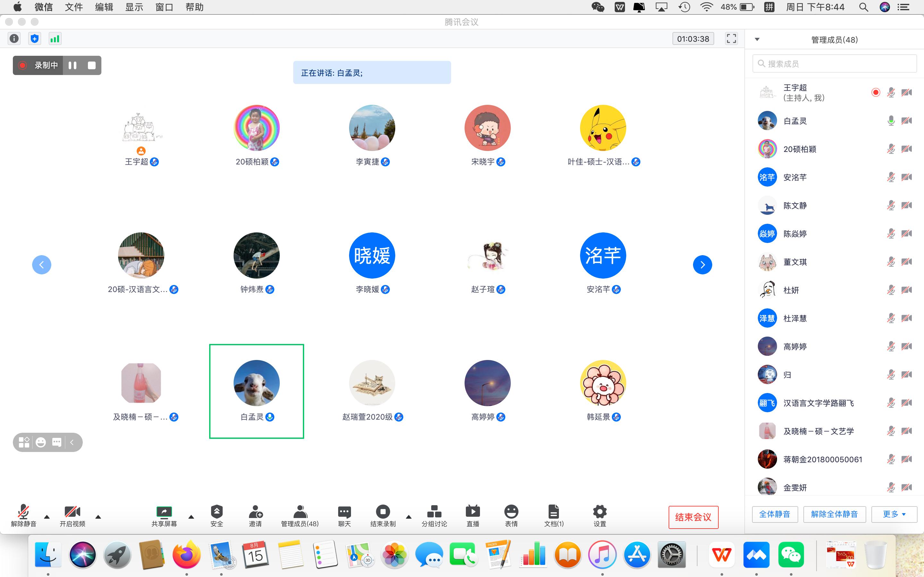Click the 全体静音 button
Viewport: 924px width, 577px height.
[775, 514]
